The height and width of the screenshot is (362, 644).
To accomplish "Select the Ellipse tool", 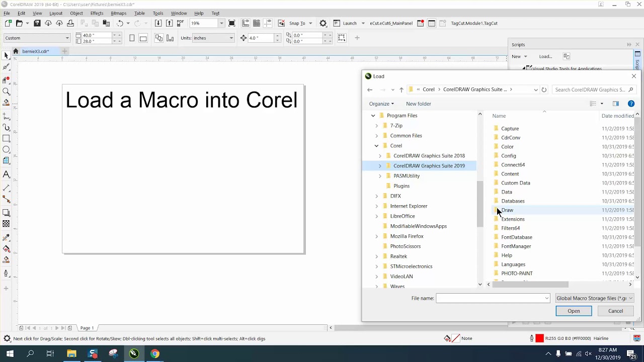I will pyautogui.click(x=6, y=150).
